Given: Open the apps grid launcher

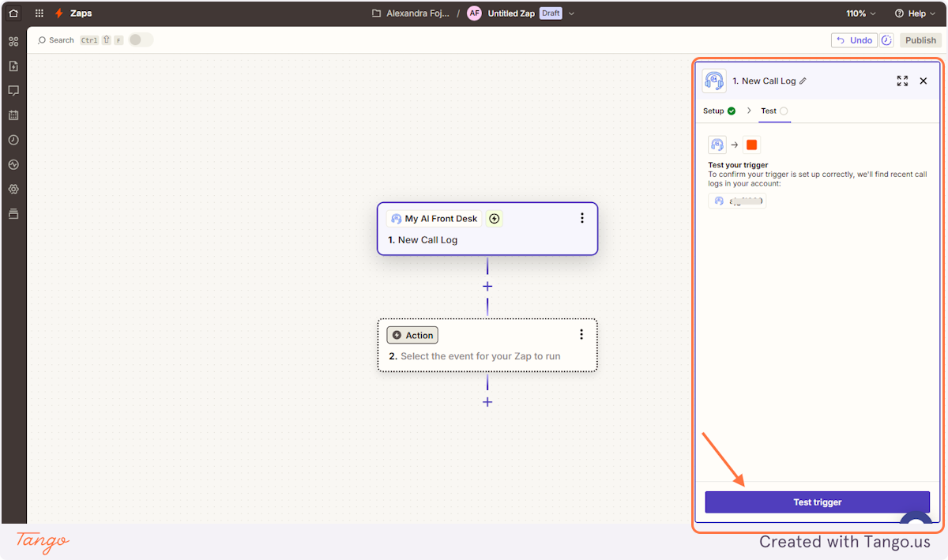Looking at the screenshot, I should point(39,13).
